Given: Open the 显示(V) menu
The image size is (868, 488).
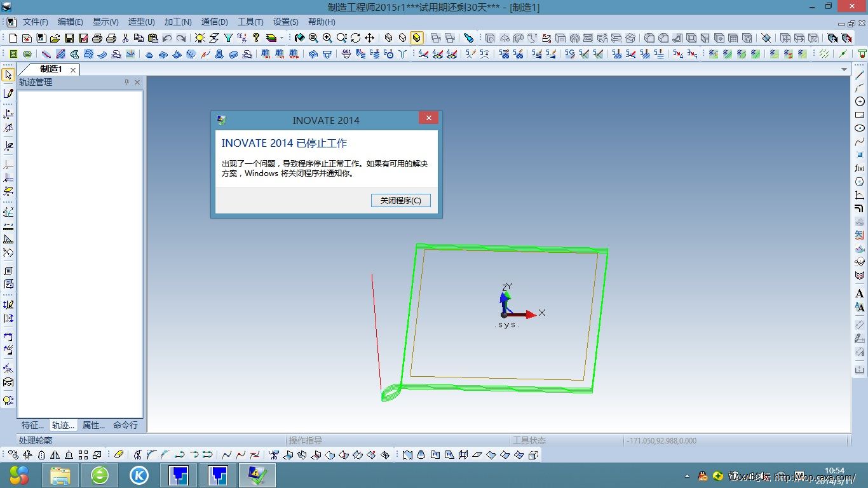Looking at the screenshot, I should (x=105, y=22).
